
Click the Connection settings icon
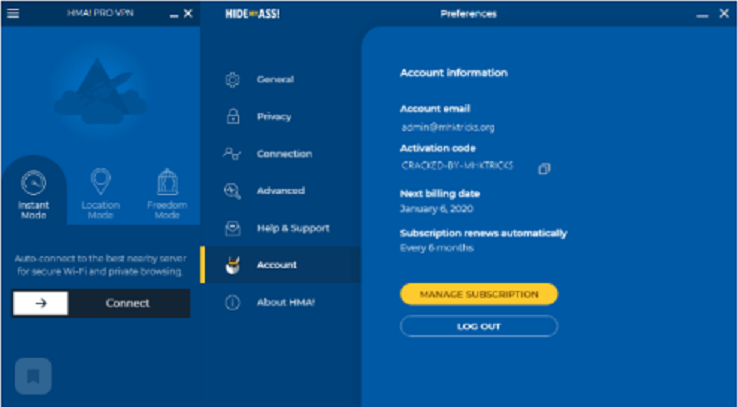[x=232, y=153]
